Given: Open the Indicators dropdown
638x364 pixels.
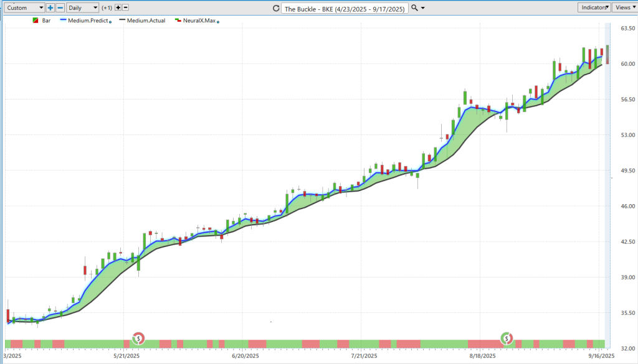Looking at the screenshot, I should [594, 7].
